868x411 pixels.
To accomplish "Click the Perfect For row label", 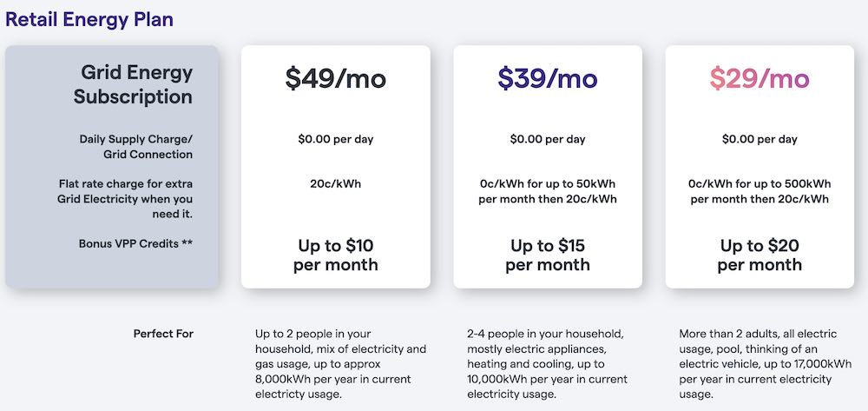I will pyautogui.click(x=163, y=334).
